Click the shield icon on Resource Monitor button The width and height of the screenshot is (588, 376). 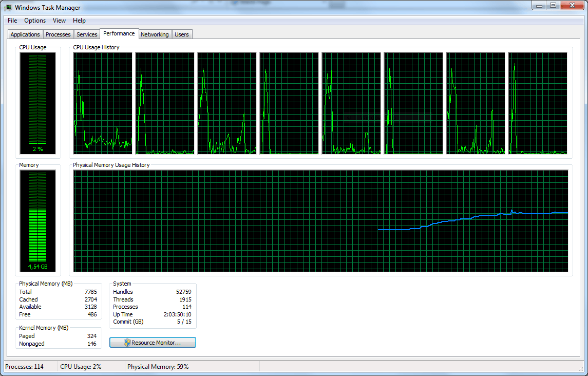point(127,343)
